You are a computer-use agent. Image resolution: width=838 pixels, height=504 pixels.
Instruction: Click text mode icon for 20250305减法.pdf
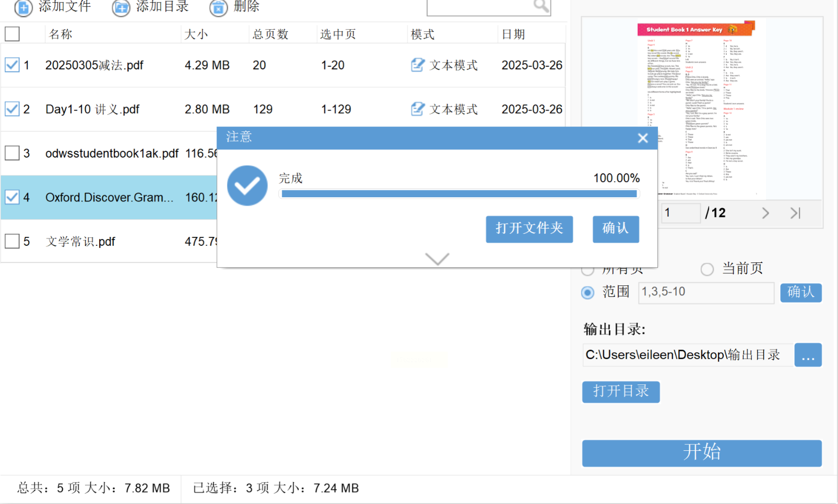pyautogui.click(x=417, y=65)
